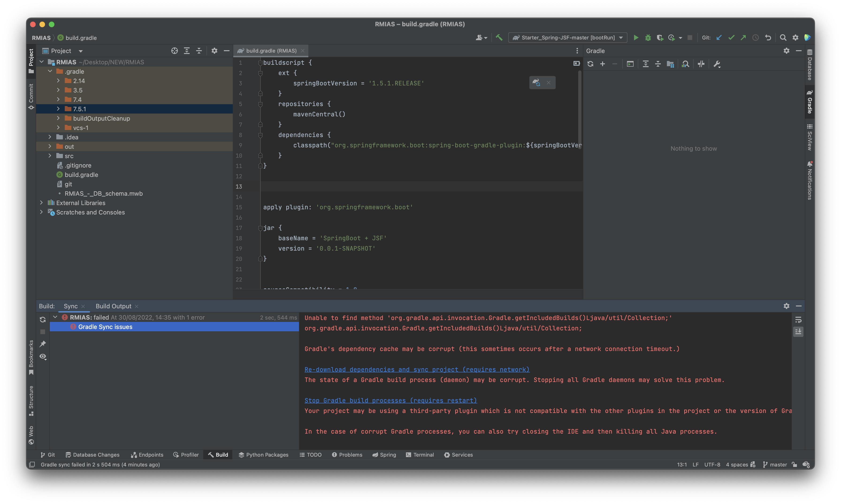This screenshot has height=504, width=841.
Task: Open Notifications side tool window
Action: (x=809, y=180)
